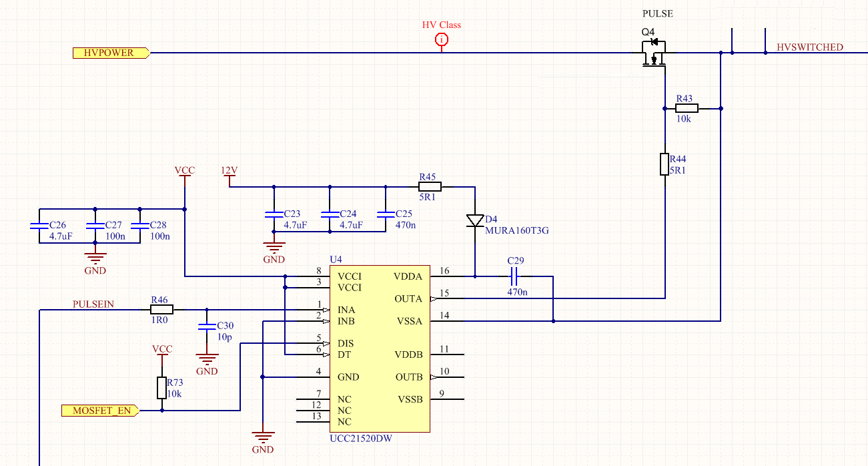Image resolution: width=868 pixels, height=466 pixels.
Task: Select capacitor C25 symbol
Action: click(385, 214)
